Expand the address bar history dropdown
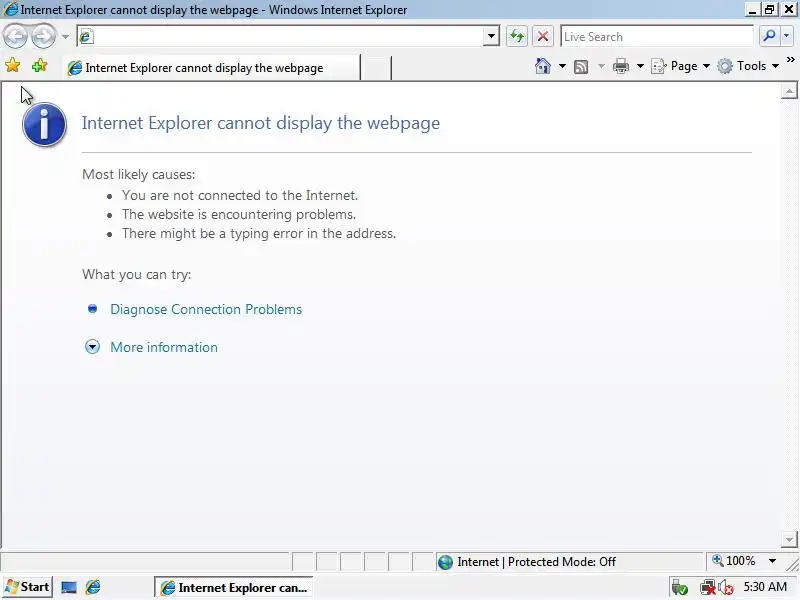800x600 pixels. 491,36
